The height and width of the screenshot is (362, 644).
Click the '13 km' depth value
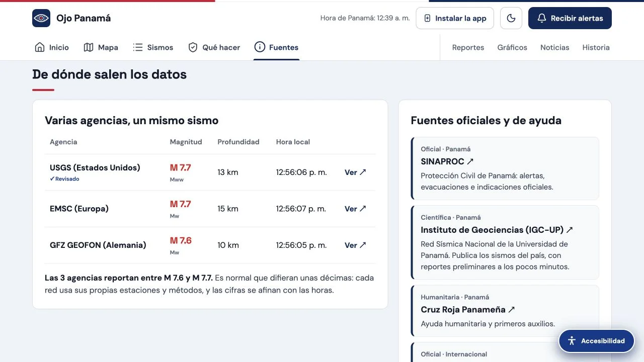pos(228,172)
